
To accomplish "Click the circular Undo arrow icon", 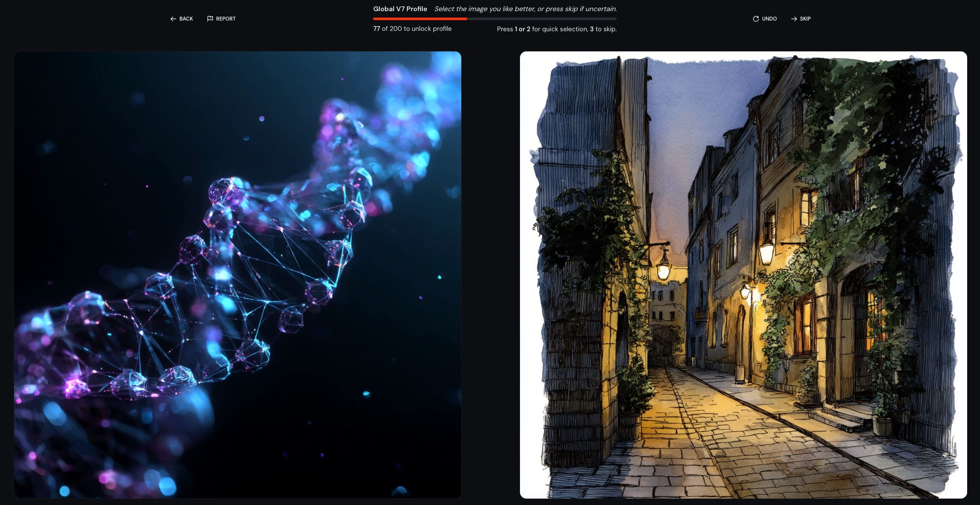I will [756, 19].
